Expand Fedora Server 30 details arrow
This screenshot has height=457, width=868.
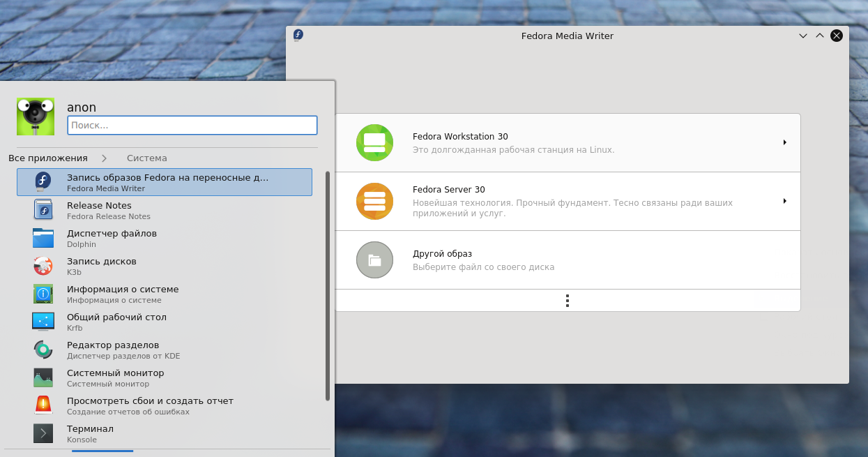pos(784,201)
